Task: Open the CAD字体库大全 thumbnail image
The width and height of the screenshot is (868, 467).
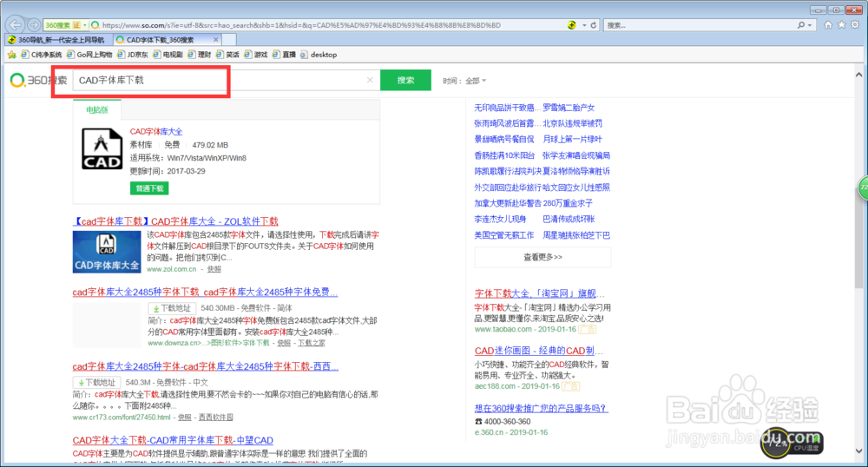Action: (107, 252)
